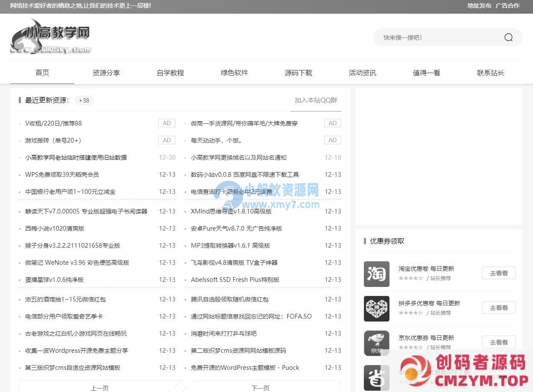Open the JD coupon icon
This screenshot has height=392, width=533.
(376, 343)
